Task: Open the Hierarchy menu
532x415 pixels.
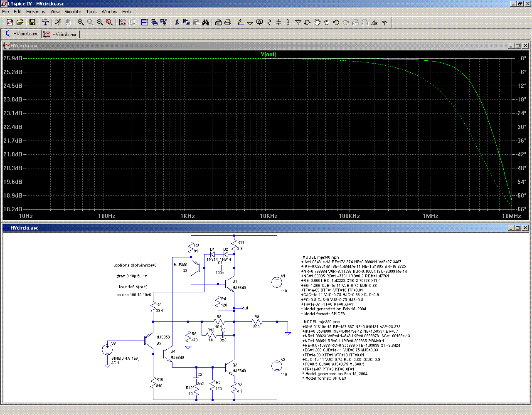Action: 36,12
